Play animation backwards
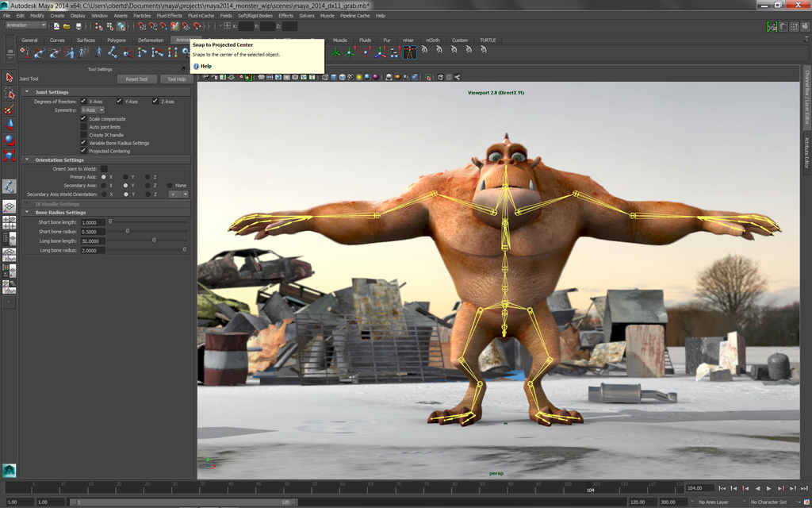The height and width of the screenshot is (508, 812). pos(757,488)
